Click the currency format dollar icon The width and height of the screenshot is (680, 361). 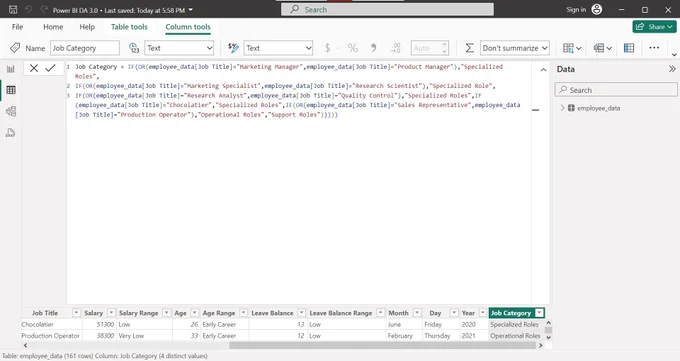[327, 48]
